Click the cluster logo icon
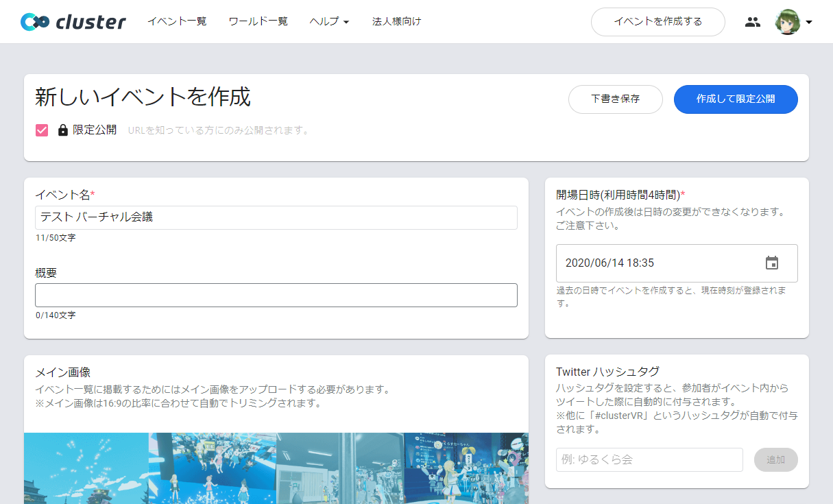Screen dimensions: 833x504 34,21
